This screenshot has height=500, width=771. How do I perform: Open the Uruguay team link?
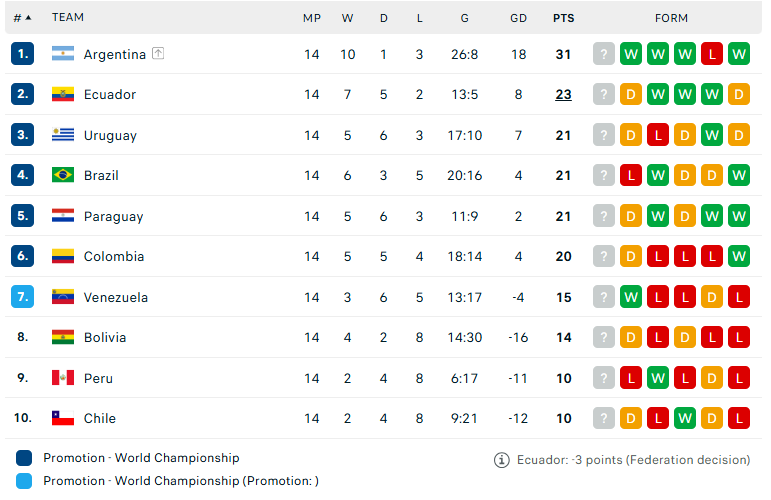(110, 135)
